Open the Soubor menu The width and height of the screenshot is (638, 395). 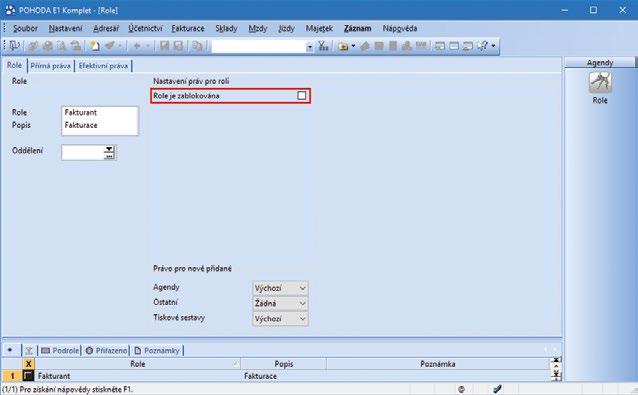click(25, 28)
